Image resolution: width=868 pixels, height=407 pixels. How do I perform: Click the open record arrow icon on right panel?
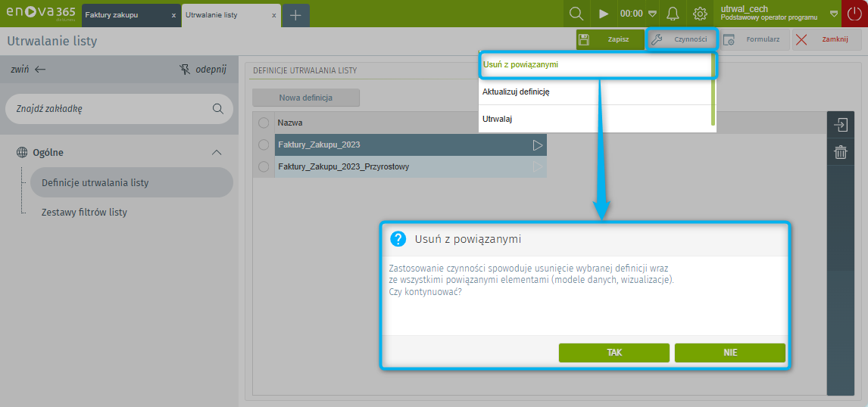click(840, 125)
